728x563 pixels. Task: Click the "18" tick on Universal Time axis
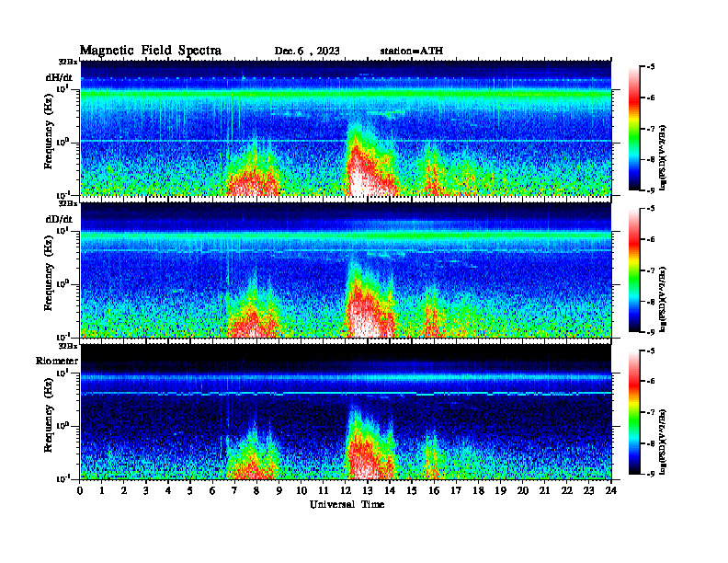tap(478, 490)
